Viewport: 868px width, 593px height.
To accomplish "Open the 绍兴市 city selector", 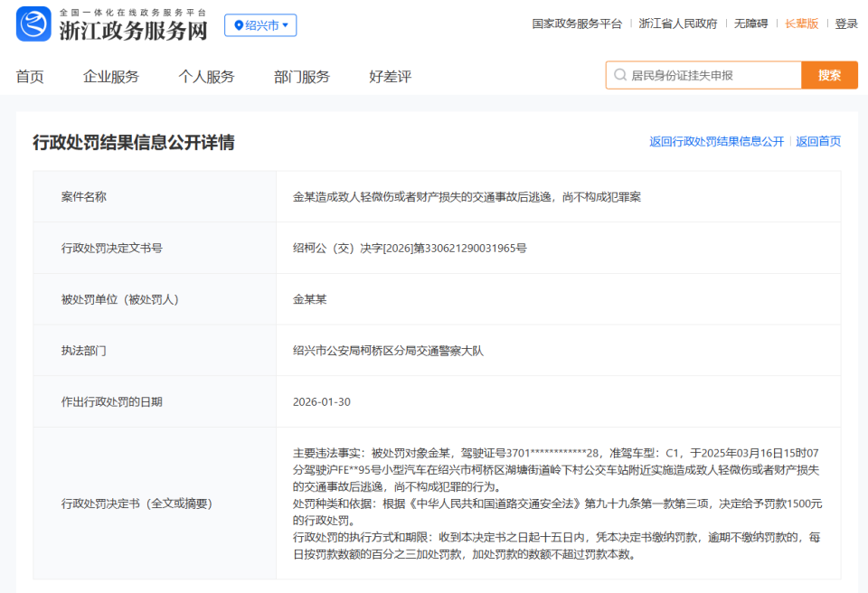I will 262,25.
